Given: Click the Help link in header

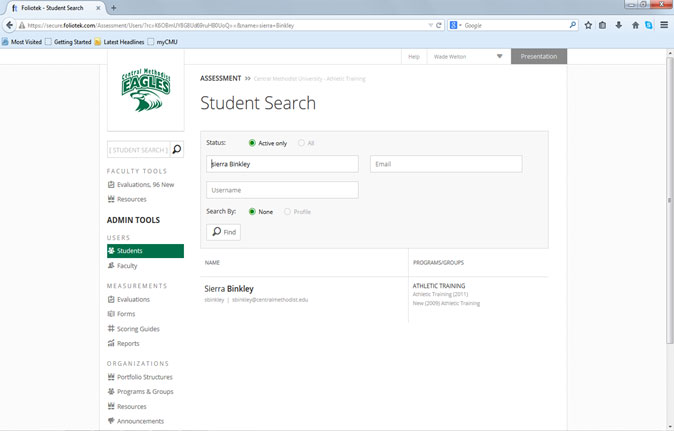Looking at the screenshot, I should pos(414,57).
